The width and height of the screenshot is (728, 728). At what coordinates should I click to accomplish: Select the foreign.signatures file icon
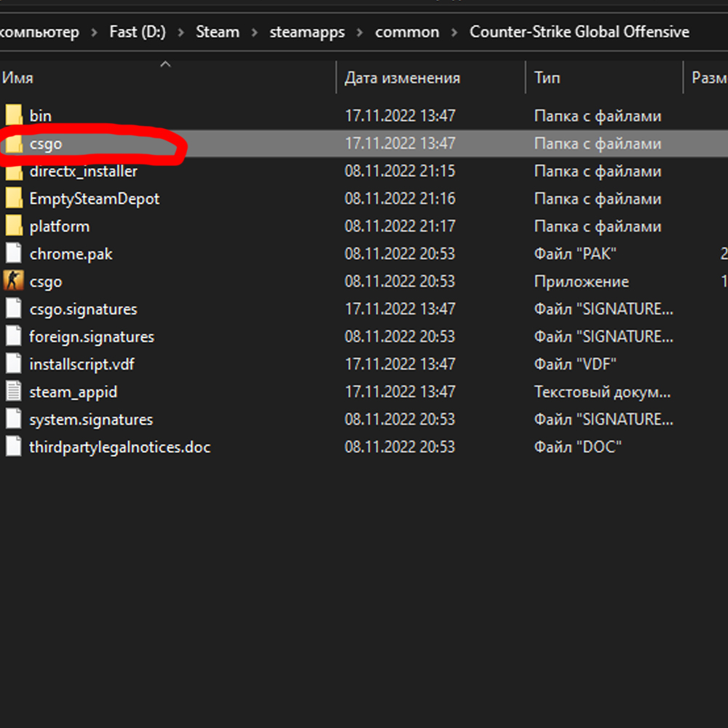point(14,336)
